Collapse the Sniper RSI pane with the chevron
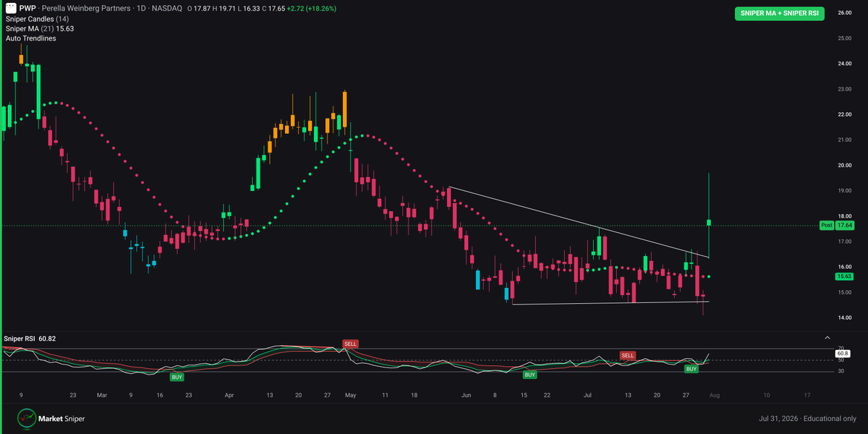Screen dimensions: 868x434 (x=827, y=338)
